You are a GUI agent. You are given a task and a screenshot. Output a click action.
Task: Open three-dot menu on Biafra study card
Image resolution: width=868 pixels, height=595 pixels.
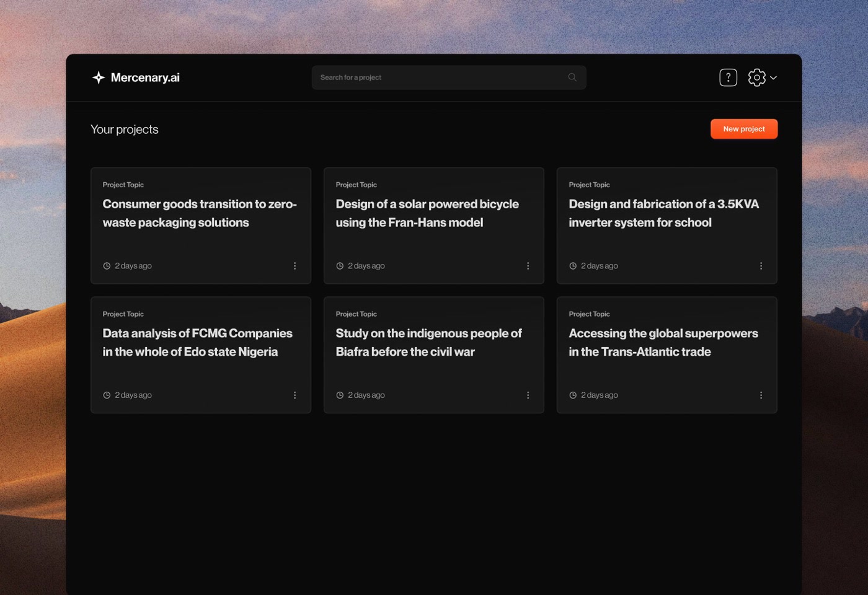pos(528,395)
